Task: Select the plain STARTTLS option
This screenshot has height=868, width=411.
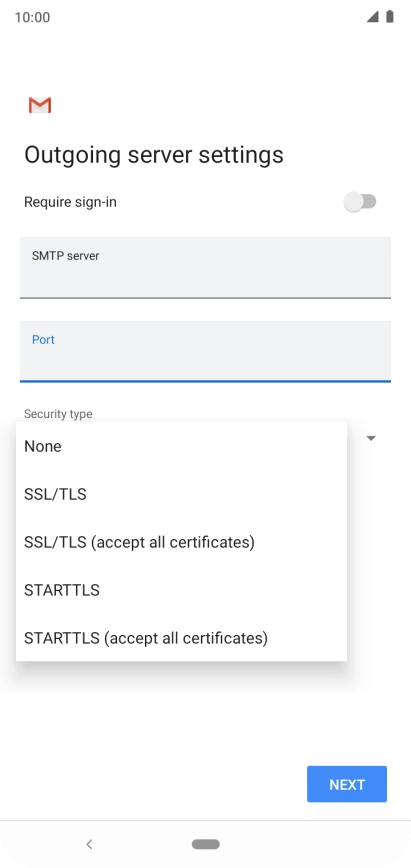Action: pyautogui.click(x=182, y=590)
